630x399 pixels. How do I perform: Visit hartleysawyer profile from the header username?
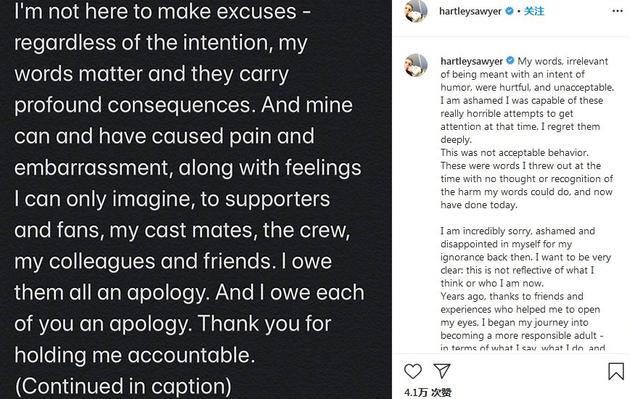click(x=470, y=11)
